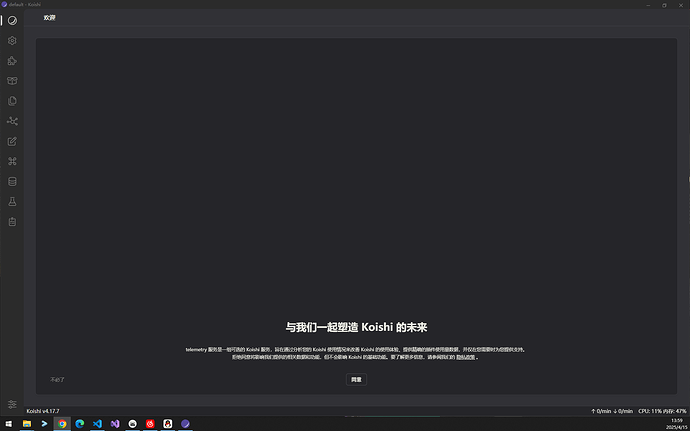The image size is (690, 431).
Task: Open Visual Studio Code from taskbar
Action: coord(97,424)
